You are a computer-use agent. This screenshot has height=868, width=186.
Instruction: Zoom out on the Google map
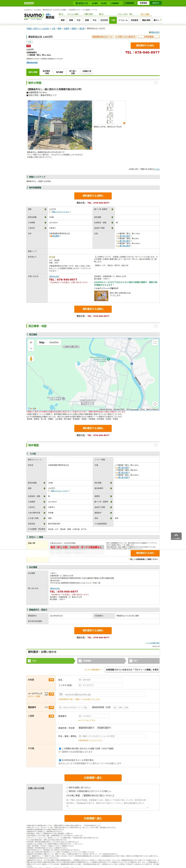tap(31, 348)
